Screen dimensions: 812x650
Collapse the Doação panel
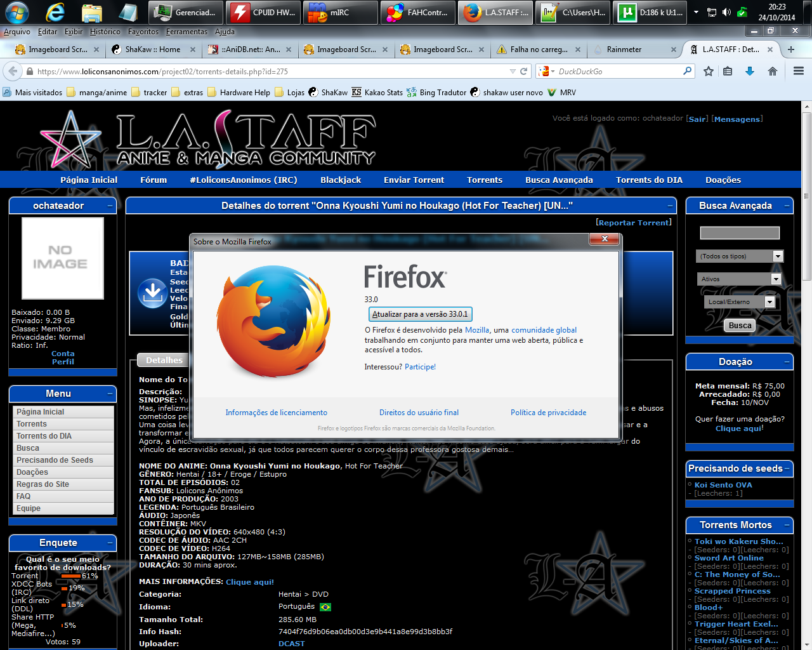click(787, 361)
